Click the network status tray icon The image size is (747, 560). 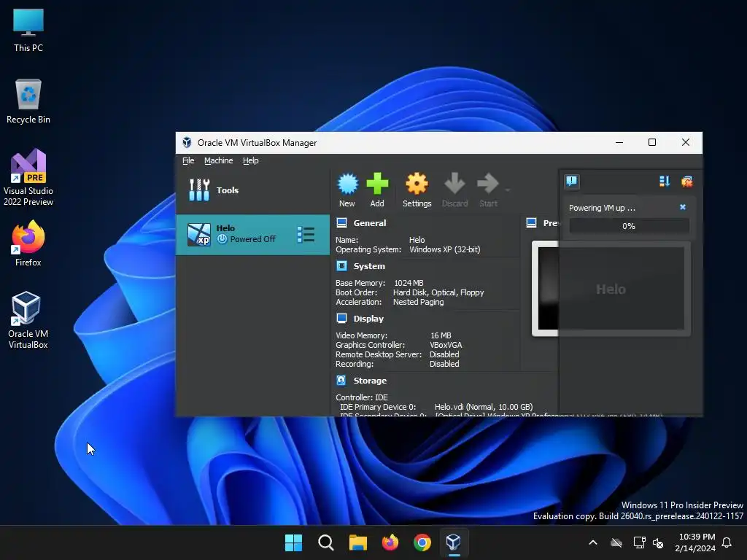click(639, 542)
